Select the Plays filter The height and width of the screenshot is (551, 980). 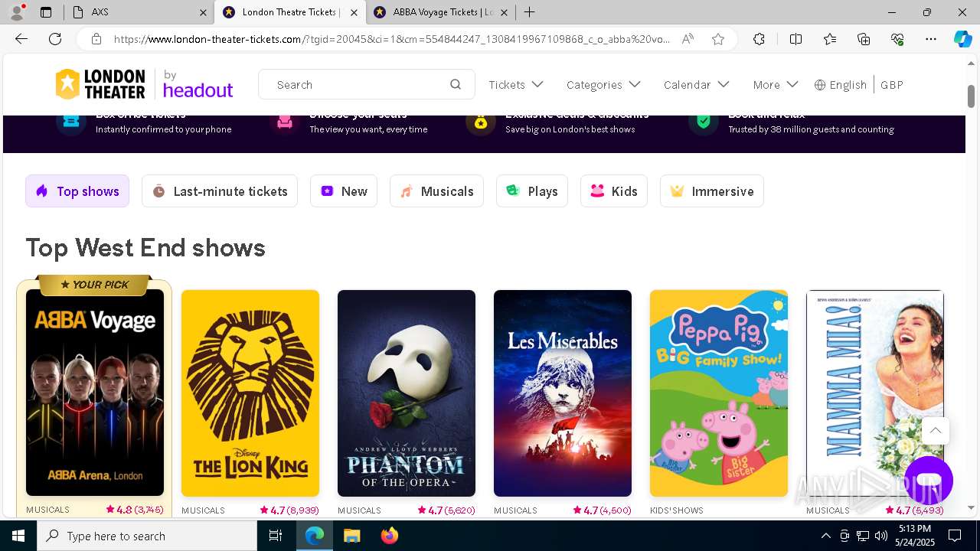[x=532, y=191]
